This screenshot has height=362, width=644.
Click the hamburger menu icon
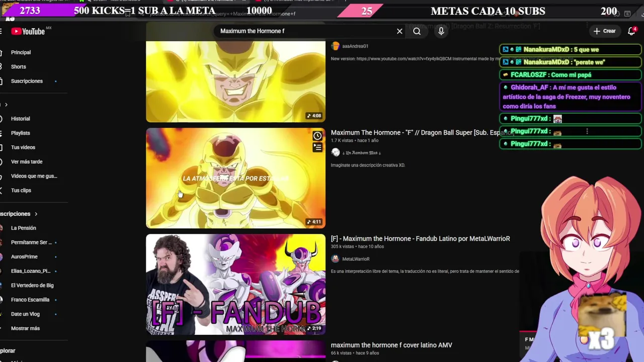[1, 31]
